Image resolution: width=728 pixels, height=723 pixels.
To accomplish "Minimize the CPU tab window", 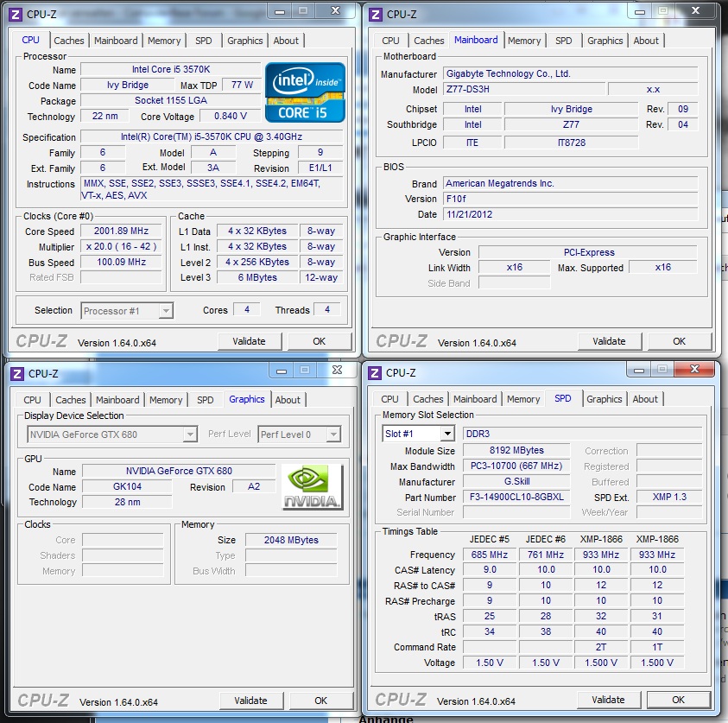I will point(280,11).
